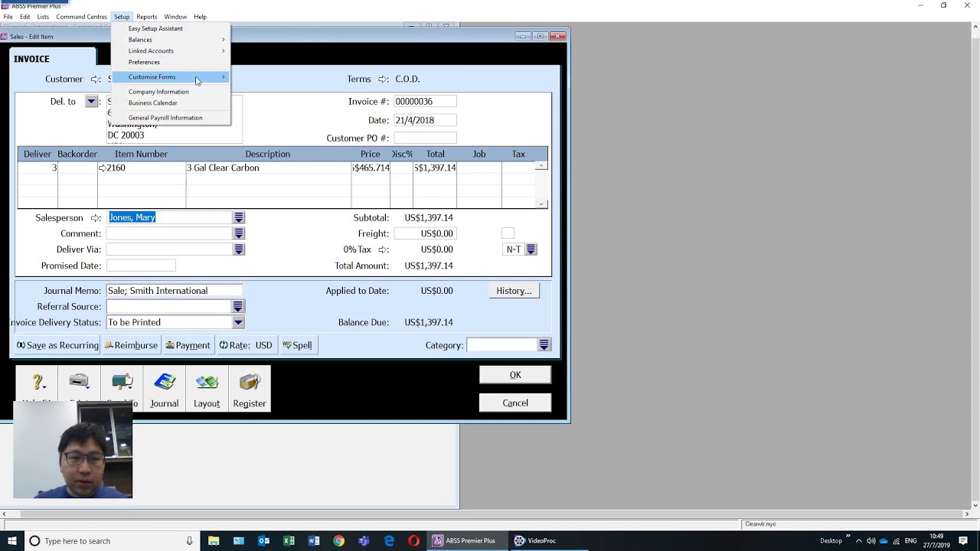Open the Command Centres menu
Image resolution: width=980 pixels, height=551 pixels.
[81, 17]
